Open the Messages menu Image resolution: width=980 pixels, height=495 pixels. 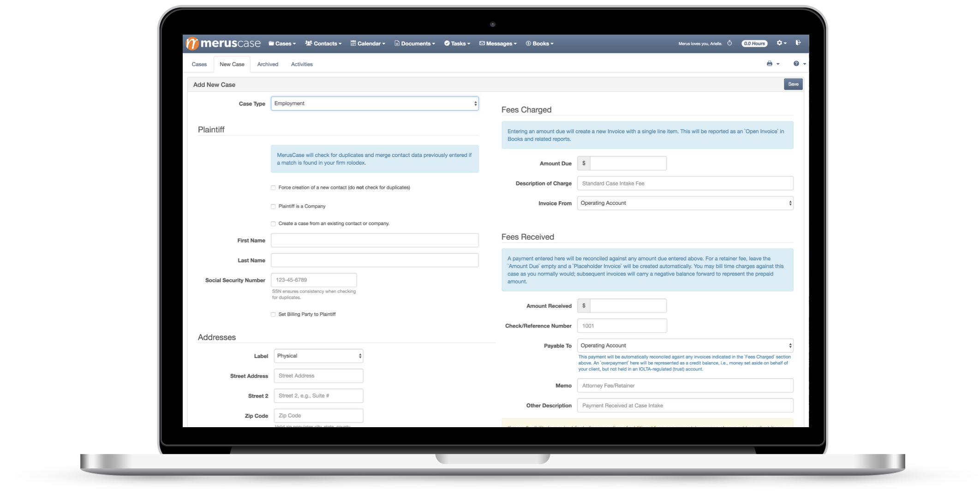point(498,43)
